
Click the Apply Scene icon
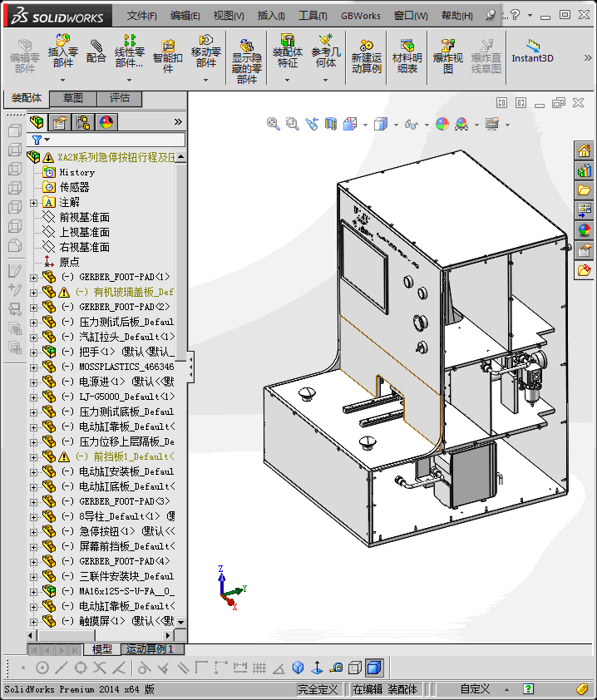[x=461, y=124]
